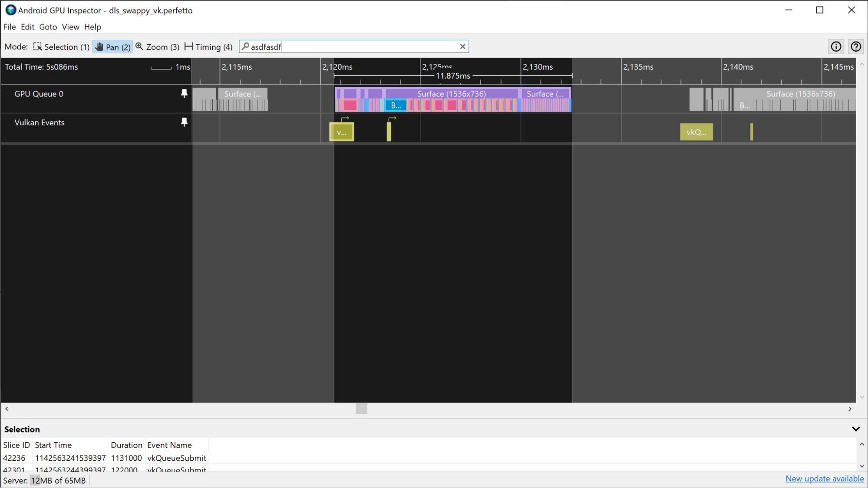Click the 11.875ms timing marker
The width and height of the screenshot is (868, 488).
pos(451,76)
